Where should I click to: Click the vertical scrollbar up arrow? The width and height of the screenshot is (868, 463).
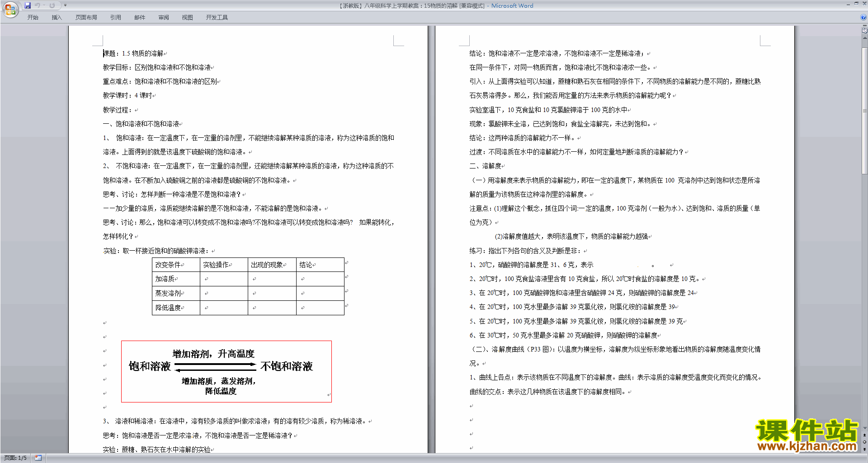coord(864,38)
